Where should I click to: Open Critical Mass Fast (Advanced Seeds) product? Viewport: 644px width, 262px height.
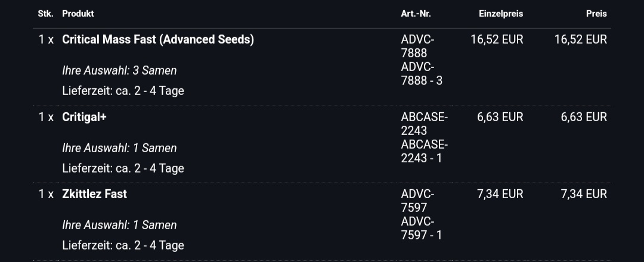157,39
